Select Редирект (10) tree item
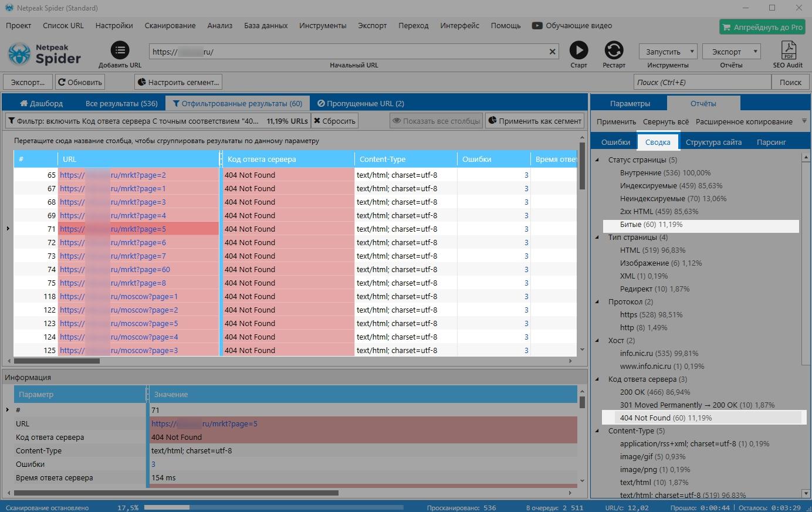Viewport: 812px width, 512px height. pos(655,289)
